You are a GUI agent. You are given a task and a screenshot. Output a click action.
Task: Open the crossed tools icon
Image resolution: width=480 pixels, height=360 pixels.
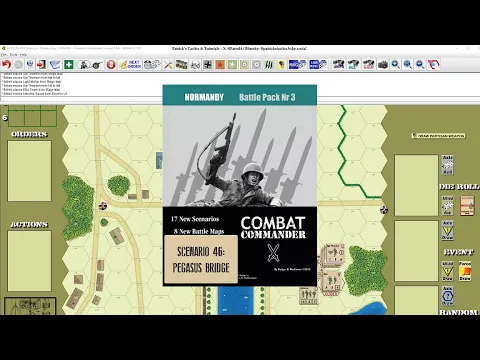tap(168, 64)
